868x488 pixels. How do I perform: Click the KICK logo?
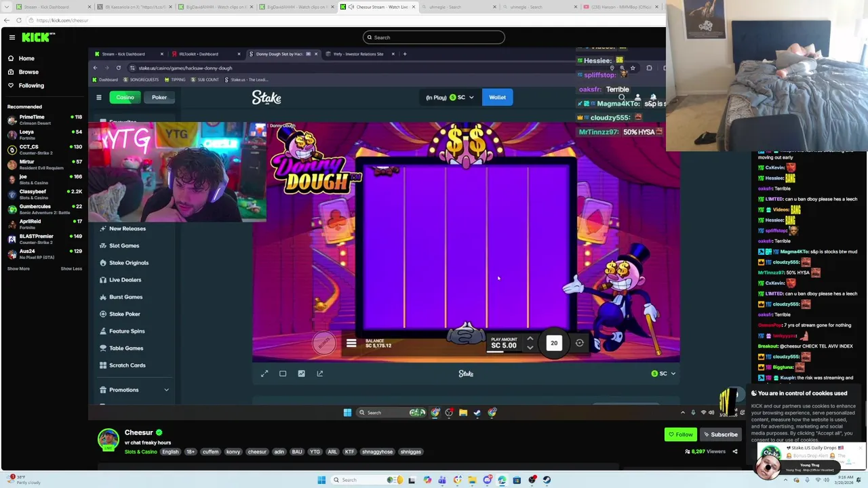[35, 37]
